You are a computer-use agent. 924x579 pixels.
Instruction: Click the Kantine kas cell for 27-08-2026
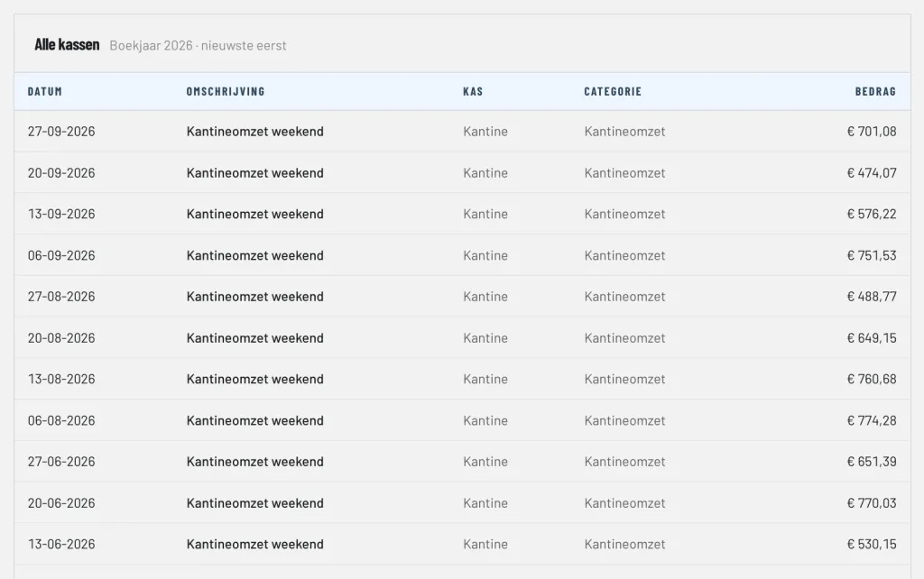coord(485,297)
